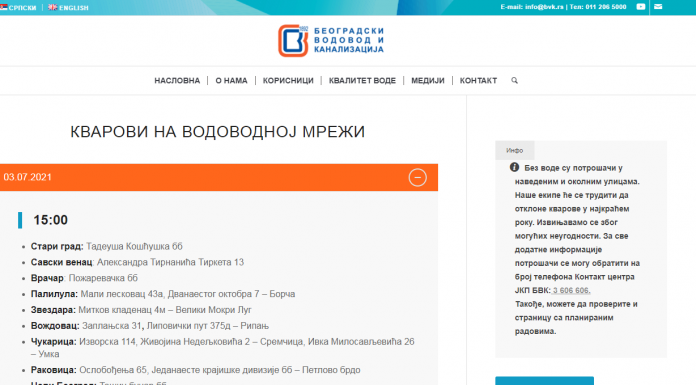Switch language to ENGLISH
Screen dimensions: 696x385
(x=74, y=8)
